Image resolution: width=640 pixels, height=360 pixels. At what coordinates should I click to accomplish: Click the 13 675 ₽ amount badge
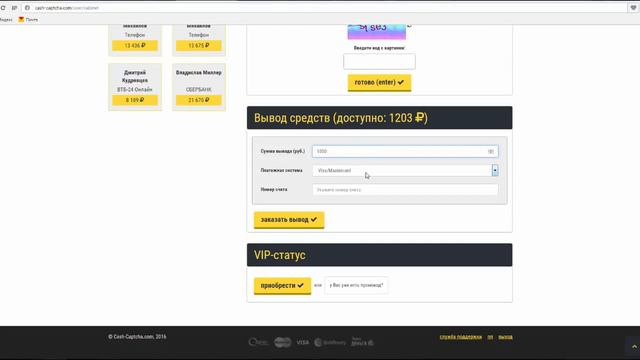click(x=199, y=45)
